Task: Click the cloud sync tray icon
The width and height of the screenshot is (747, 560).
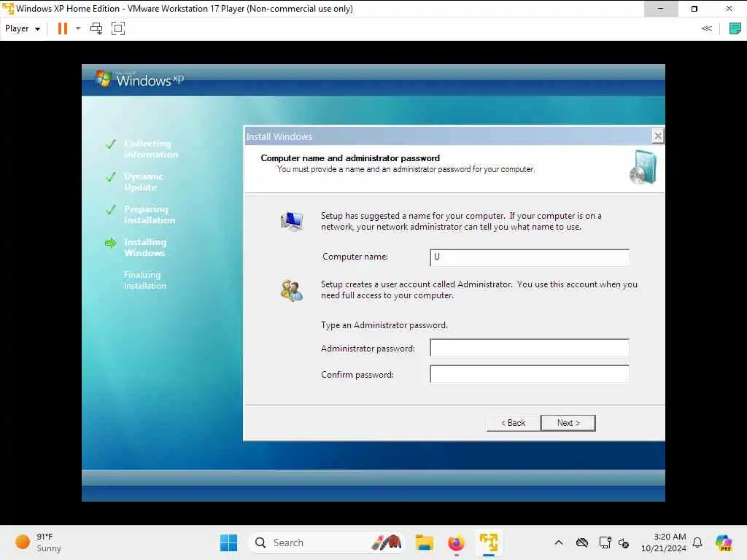Action: pyautogui.click(x=581, y=542)
